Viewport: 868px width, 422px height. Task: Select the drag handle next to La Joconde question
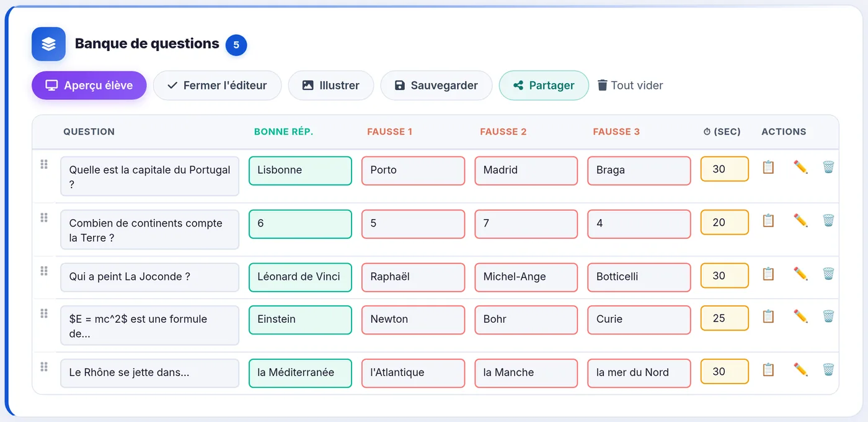coord(44,271)
